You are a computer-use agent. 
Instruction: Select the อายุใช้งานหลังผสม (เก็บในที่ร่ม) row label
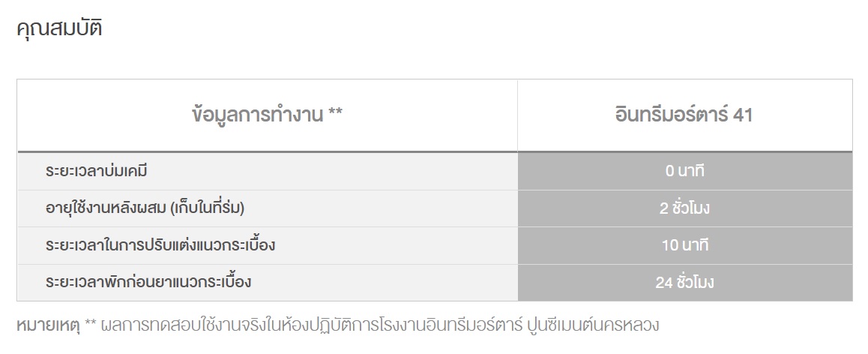(x=145, y=208)
